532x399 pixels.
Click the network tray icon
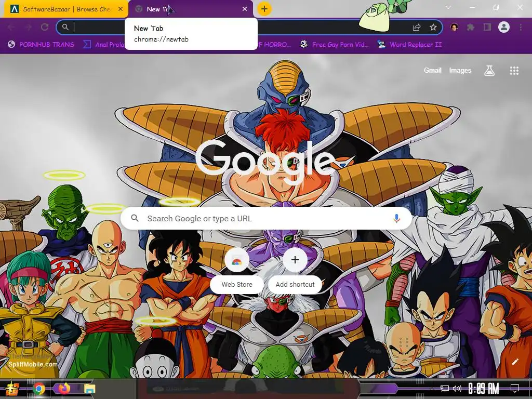tap(445, 389)
